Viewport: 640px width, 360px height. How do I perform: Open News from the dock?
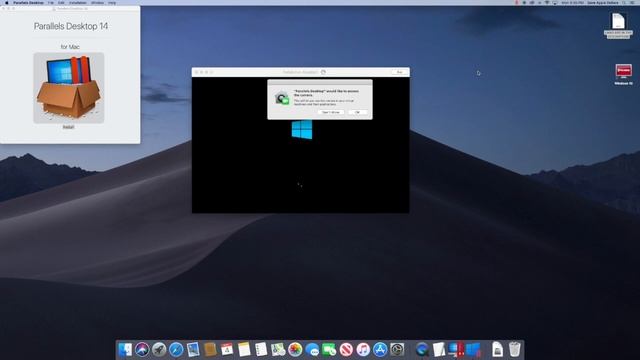point(346,350)
